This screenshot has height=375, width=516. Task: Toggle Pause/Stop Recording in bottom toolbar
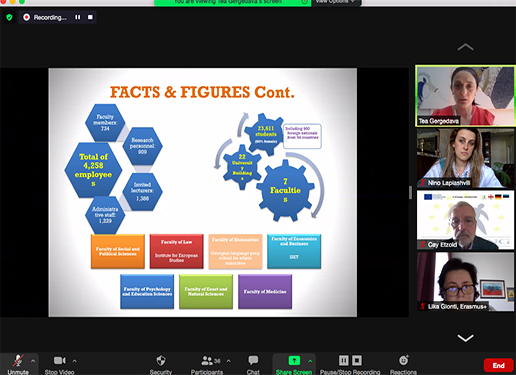(350, 360)
